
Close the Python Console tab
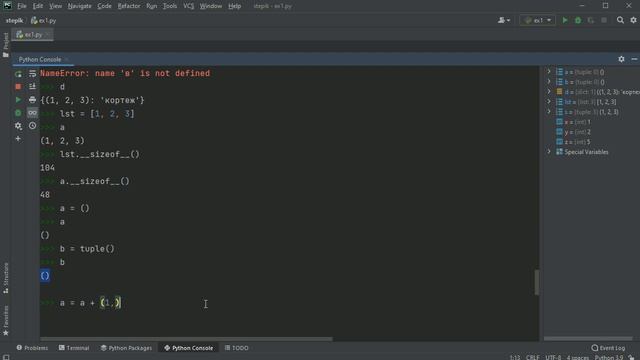pos(67,60)
